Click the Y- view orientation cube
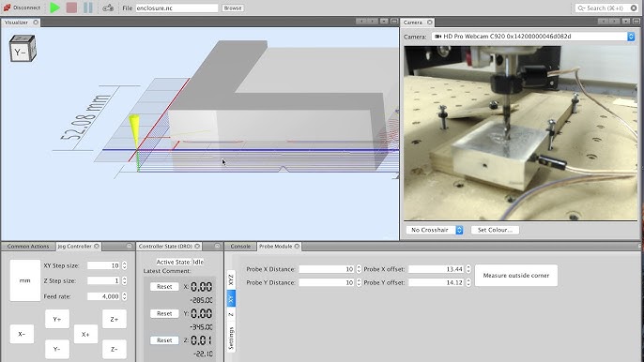This screenshot has width=644, height=362. tap(23, 49)
